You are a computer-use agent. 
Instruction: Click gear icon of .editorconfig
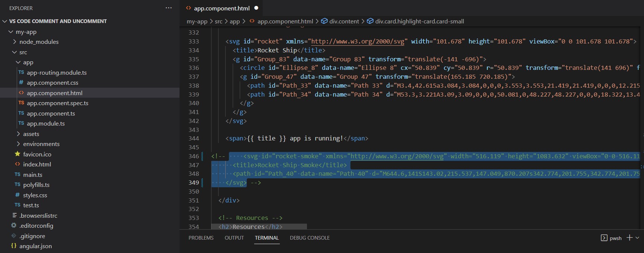click(14, 226)
